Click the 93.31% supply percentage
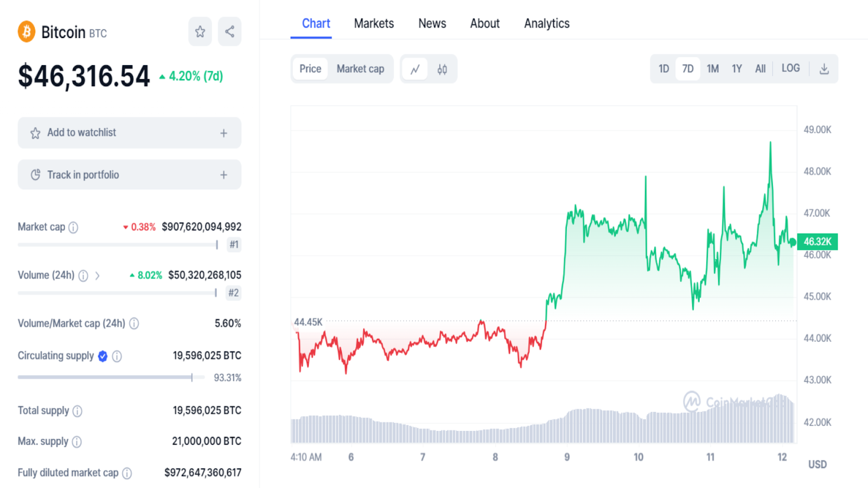Viewport: 868px width, 488px height. click(227, 377)
